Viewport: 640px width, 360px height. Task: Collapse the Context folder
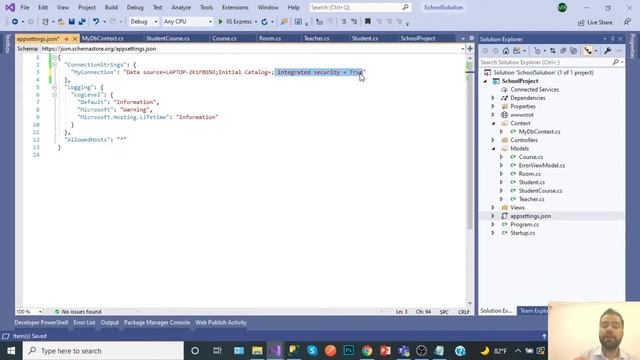[493, 123]
